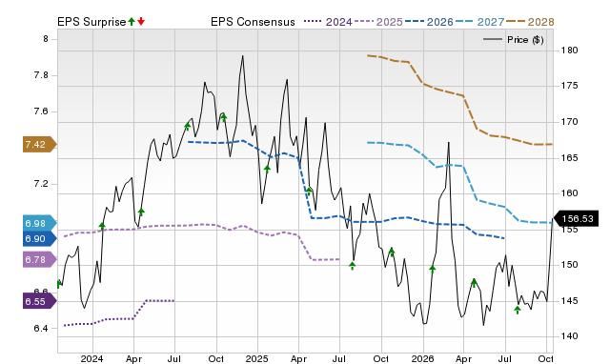Image resolution: width=610 pixels, height=364 pixels.
Task: Click the 2026 x-axis label
Action: pyautogui.click(x=422, y=358)
